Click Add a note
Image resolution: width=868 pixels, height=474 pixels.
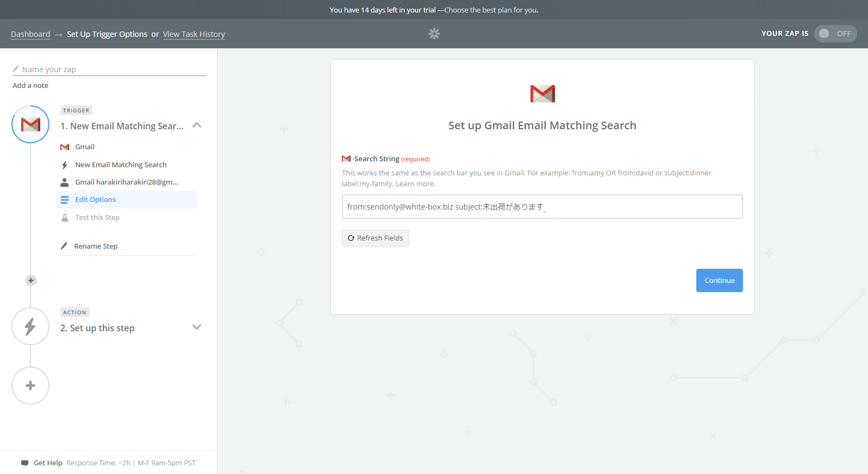[x=30, y=85]
